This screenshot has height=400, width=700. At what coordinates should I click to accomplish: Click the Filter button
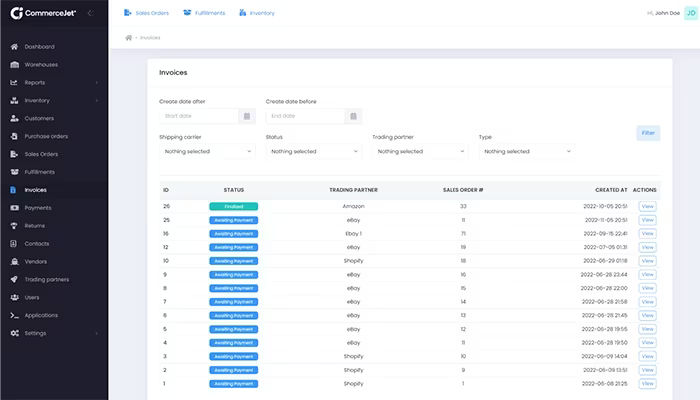coord(648,133)
